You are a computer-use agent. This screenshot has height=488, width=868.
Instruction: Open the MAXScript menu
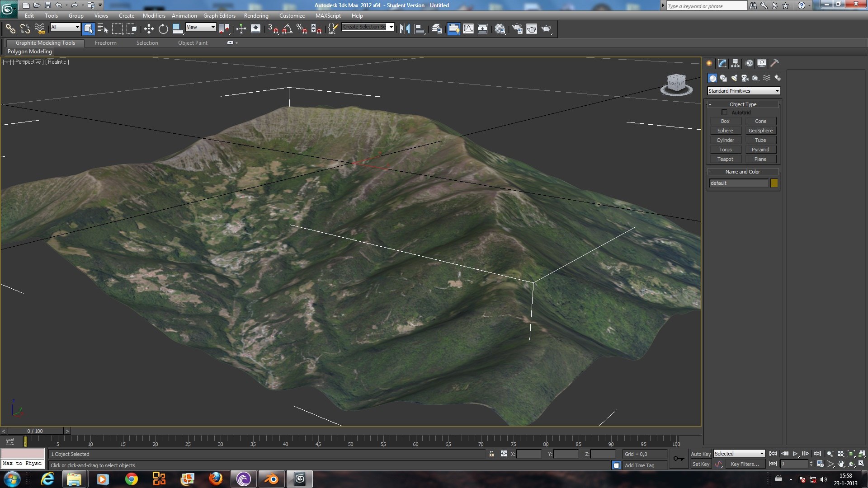click(x=328, y=15)
